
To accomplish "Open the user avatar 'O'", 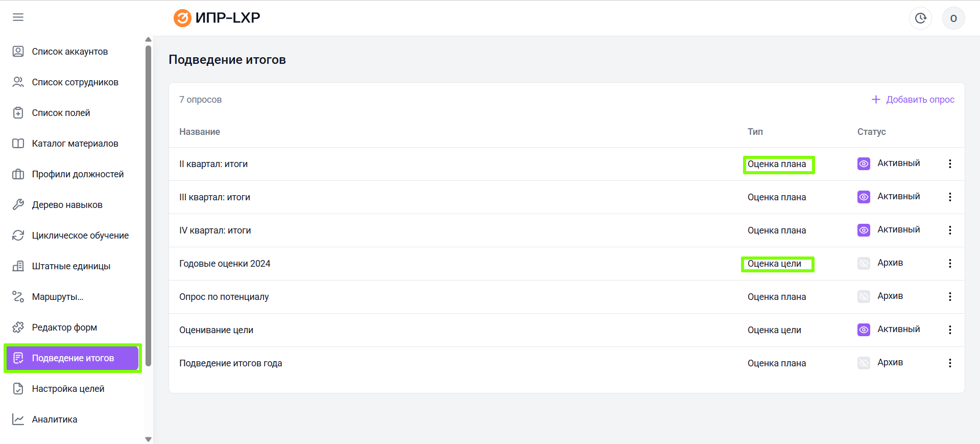I will tap(953, 18).
